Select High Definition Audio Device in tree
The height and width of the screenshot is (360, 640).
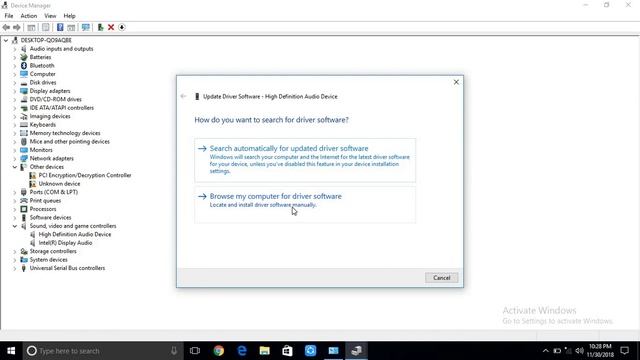coord(75,234)
